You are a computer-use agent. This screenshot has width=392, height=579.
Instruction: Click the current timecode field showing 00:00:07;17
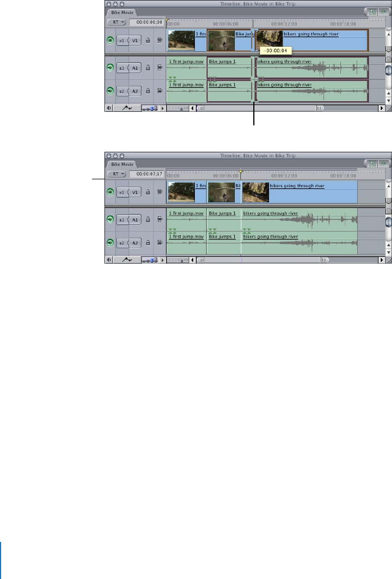tap(146, 174)
